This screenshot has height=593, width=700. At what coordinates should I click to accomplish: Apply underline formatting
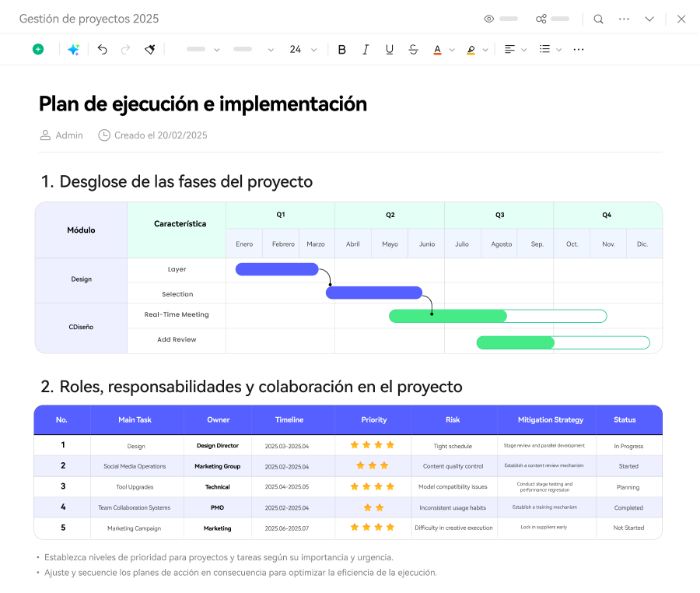[x=390, y=49]
